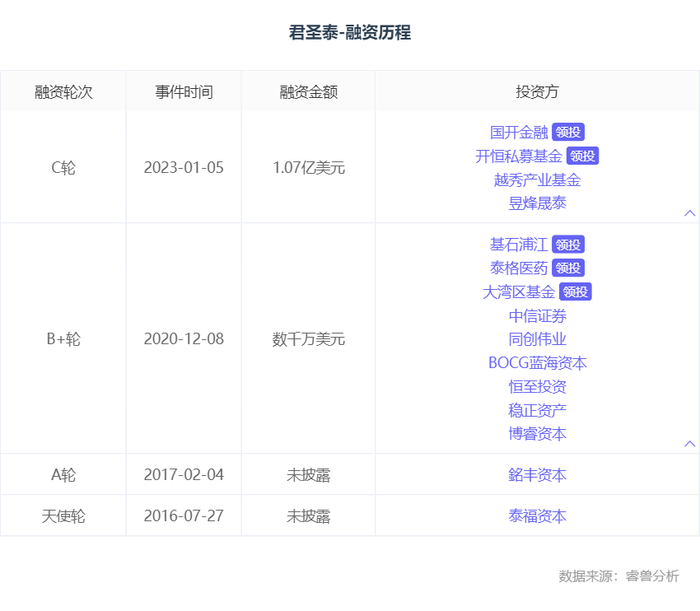Open investor link 国开金融
Viewport: 700px width, 611px height.
[519, 132]
